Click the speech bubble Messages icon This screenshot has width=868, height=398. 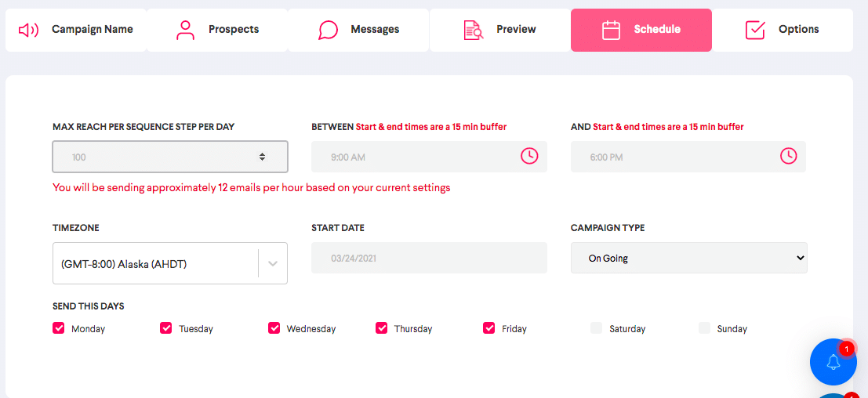coord(328,30)
